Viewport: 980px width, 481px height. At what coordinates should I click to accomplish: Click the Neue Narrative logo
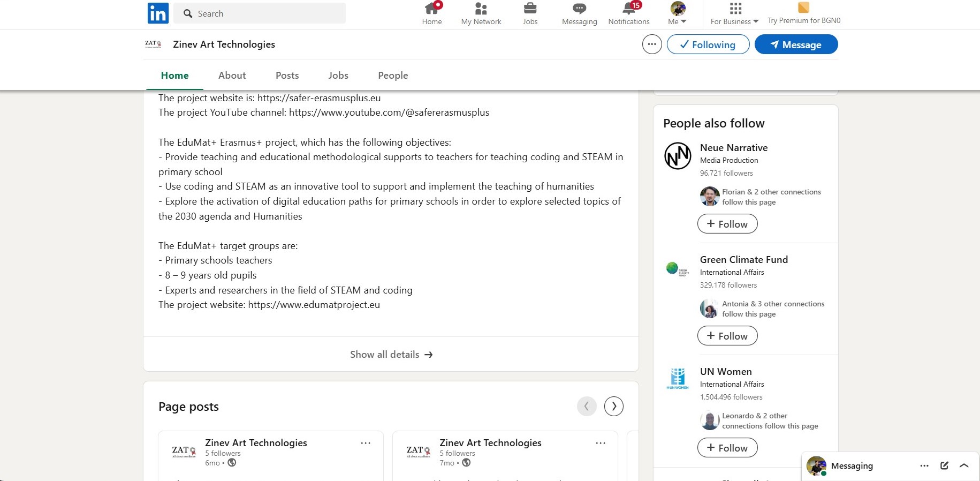678,156
